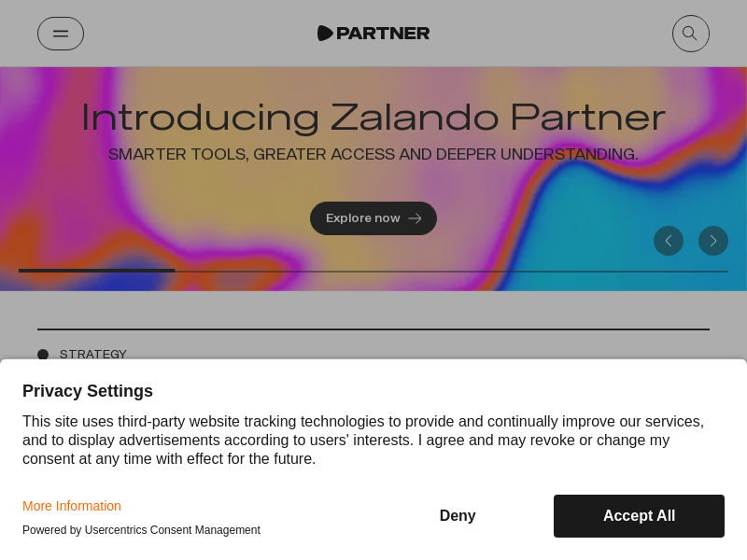Select the Strategy category label
This screenshot has width=747, height=560.
click(93, 355)
